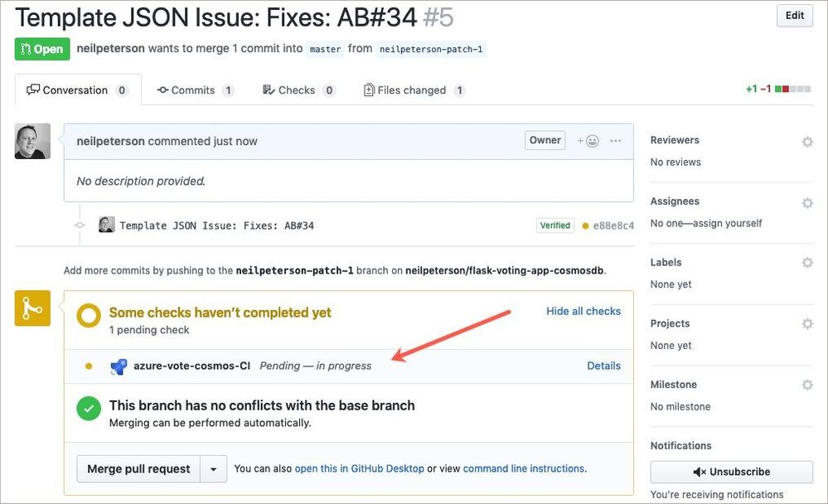Open commit message Template JSON Issue link
Image resolution: width=828 pixels, height=504 pixels.
216,225
